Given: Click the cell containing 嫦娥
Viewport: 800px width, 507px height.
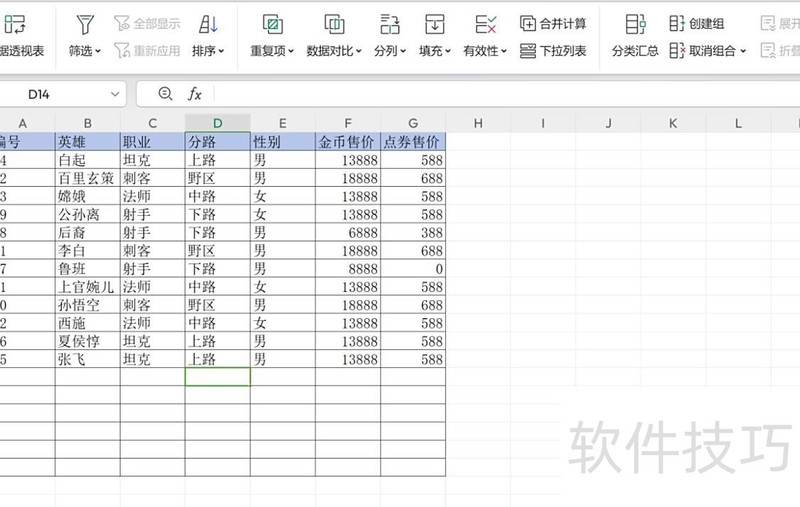Looking at the screenshot, I should (88, 196).
